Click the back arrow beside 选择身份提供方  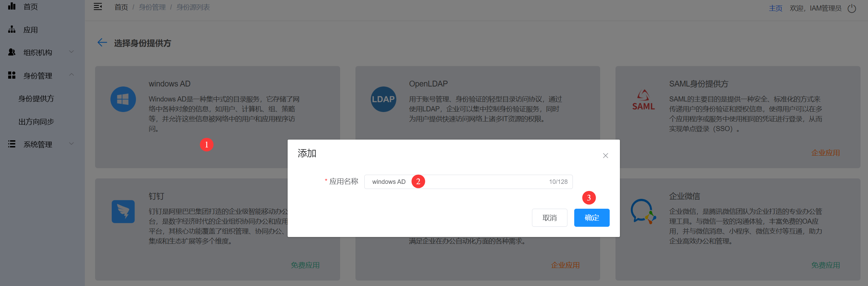click(102, 43)
